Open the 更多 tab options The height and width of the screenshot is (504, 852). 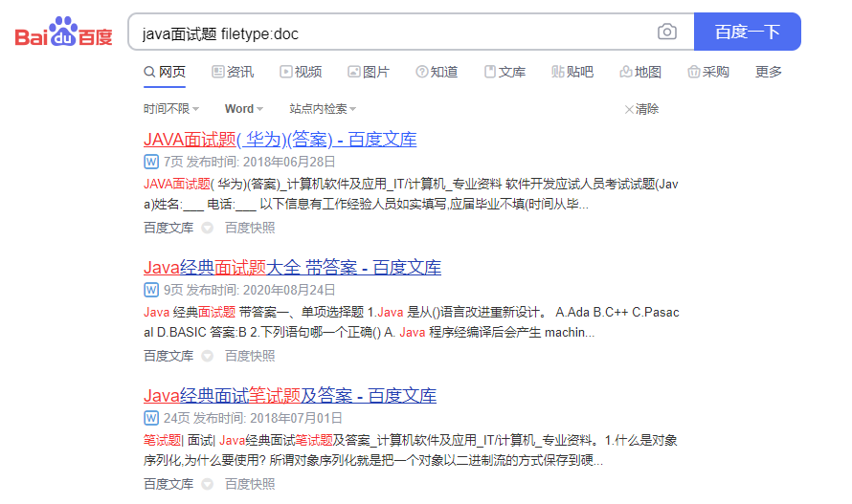769,73
